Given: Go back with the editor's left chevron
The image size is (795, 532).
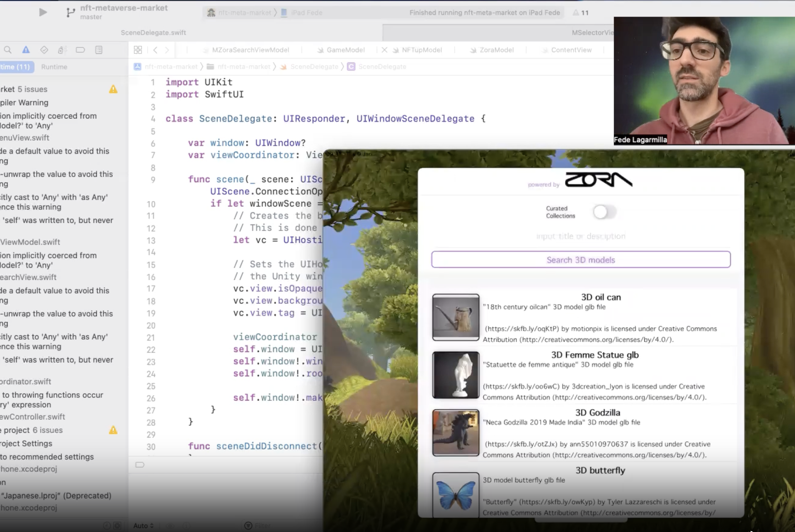Looking at the screenshot, I should [x=155, y=50].
